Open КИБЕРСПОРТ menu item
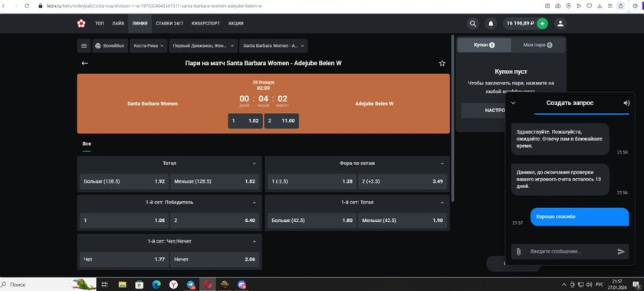This screenshot has width=644, height=291. pos(205,24)
